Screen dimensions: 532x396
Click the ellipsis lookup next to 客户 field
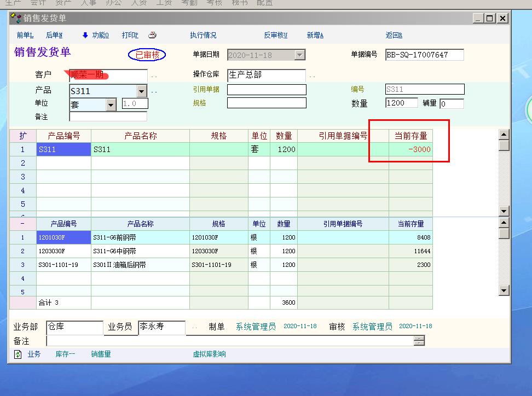pyautogui.click(x=154, y=75)
